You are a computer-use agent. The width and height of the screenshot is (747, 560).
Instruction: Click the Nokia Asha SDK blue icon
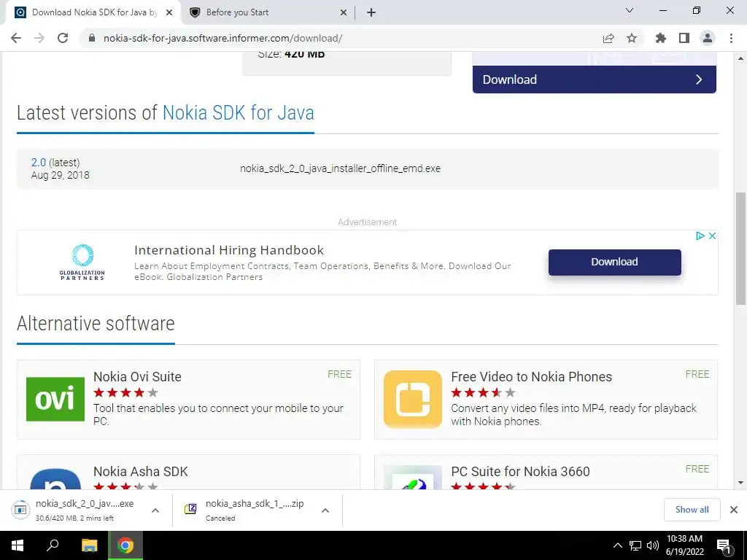[x=55, y=479]
